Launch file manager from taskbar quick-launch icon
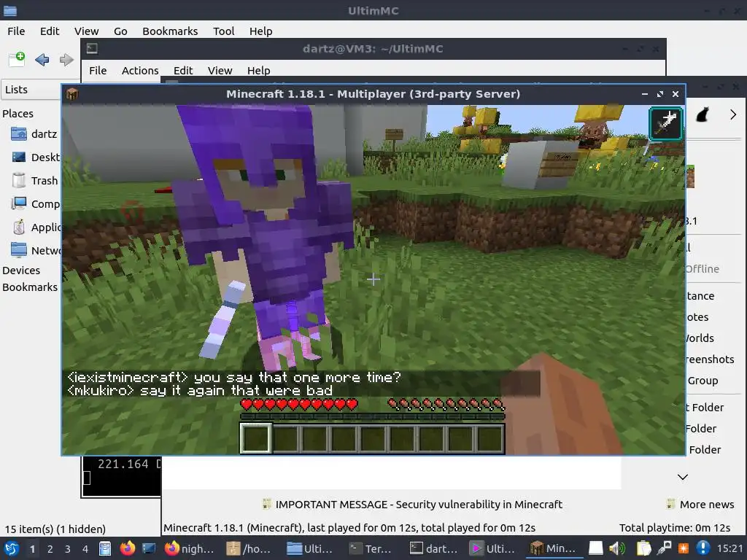Image resolution: width=747 pixels, height=560 pixels. pos(105,548)
